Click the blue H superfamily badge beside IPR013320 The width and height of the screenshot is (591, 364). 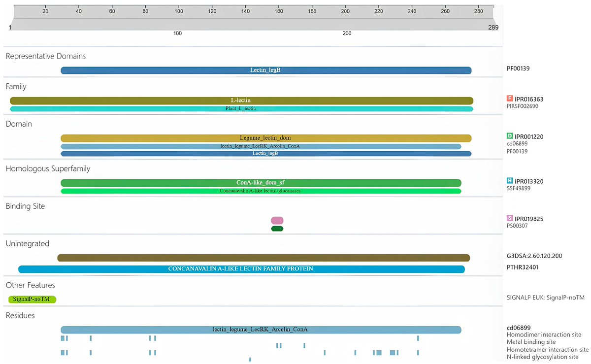tap(510, 181)
